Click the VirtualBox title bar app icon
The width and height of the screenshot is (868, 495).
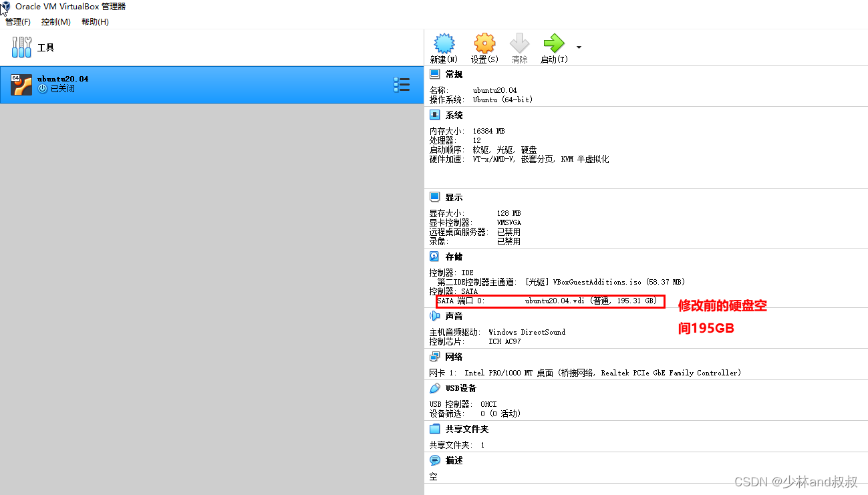click(5, 6)
